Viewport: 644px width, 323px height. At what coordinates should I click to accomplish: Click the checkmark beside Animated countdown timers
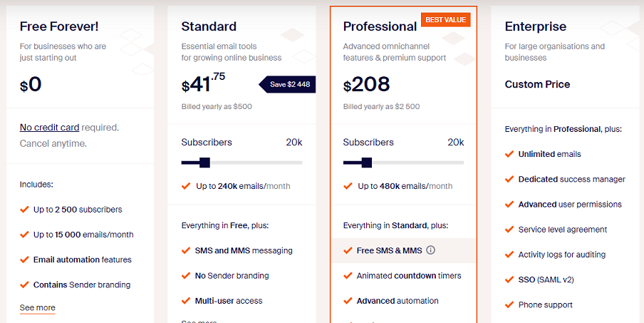tap(348, 275)
